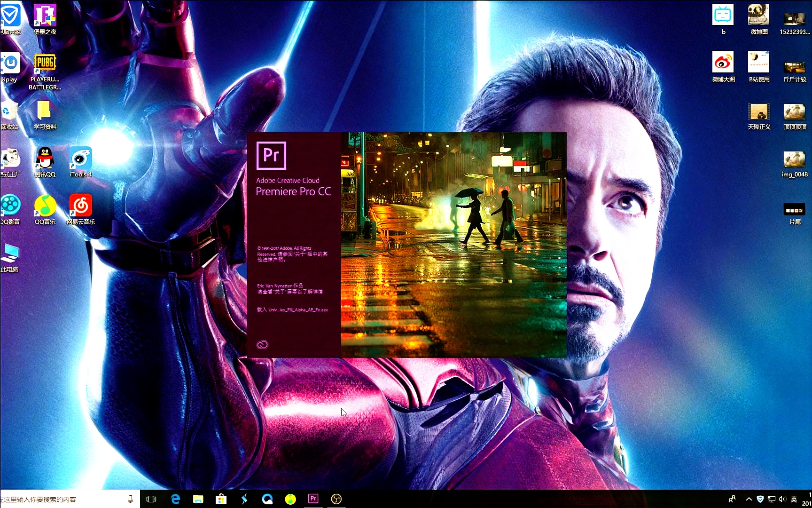Open the Fortnite 堡垒之夜 desktop shortcut
The width and height of the screenshot is (812, 508).
point(45,19)
